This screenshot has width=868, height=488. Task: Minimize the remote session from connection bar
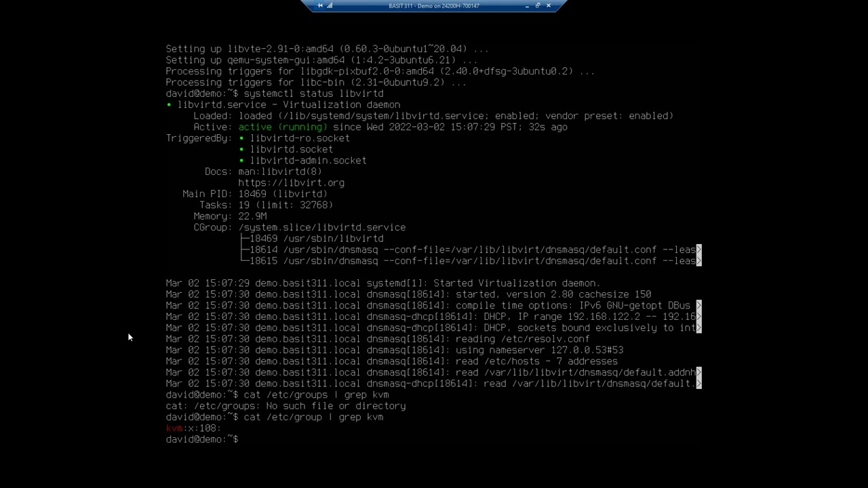coord(528,5)
